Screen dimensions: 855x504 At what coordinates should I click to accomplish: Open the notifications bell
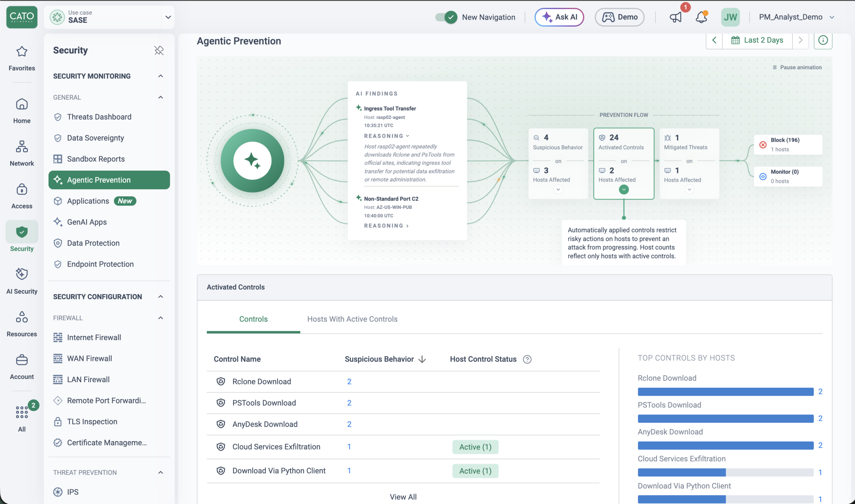701,17
